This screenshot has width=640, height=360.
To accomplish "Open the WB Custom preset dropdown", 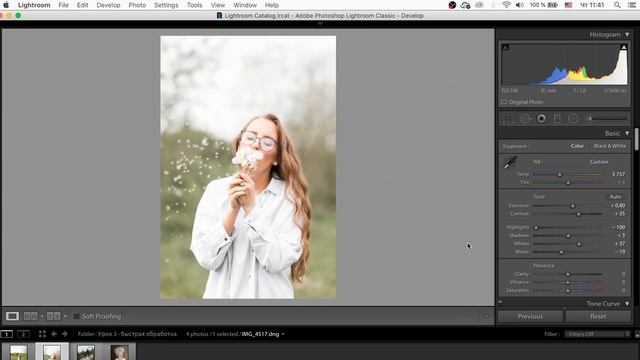I will coord(600,162).
